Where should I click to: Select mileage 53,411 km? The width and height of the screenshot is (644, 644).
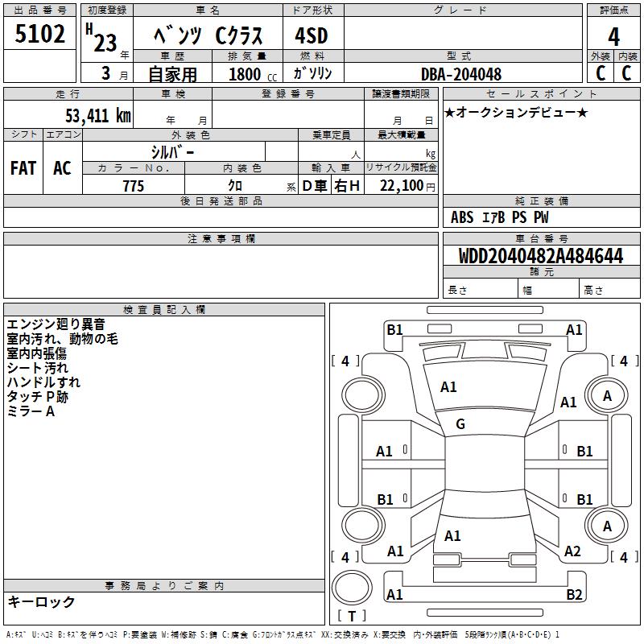pos(98,116)
